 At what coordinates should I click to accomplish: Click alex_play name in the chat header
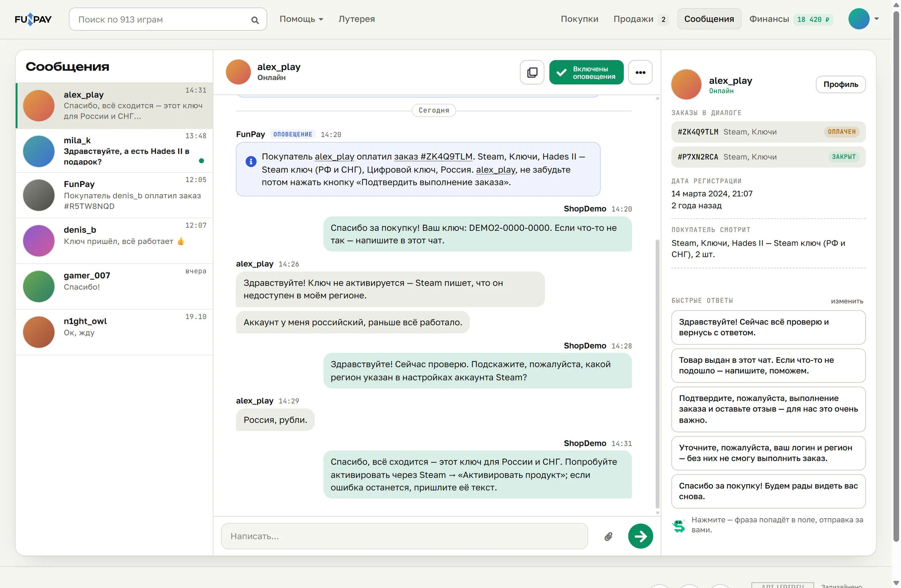coord(279,67)
